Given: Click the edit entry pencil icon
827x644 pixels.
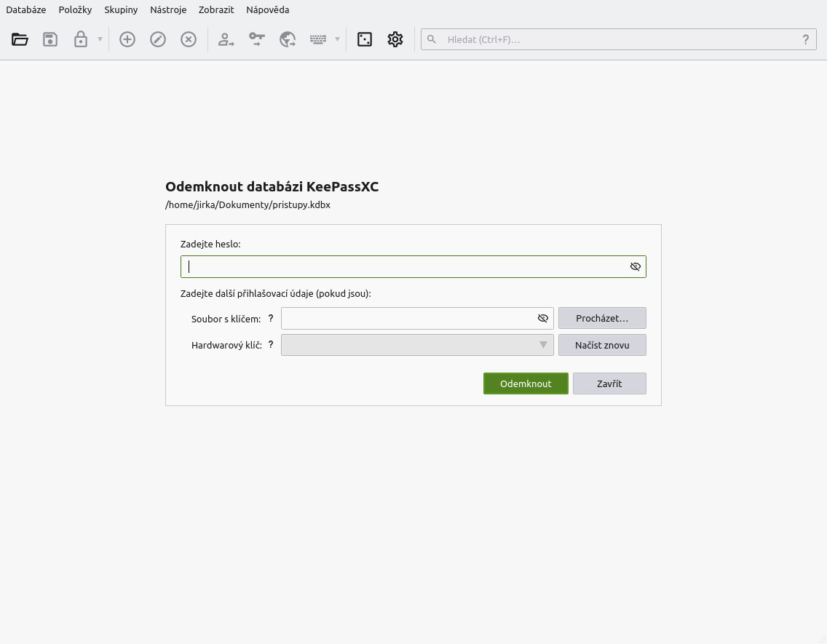Looking at the screenshot, I should click(158, 39).
